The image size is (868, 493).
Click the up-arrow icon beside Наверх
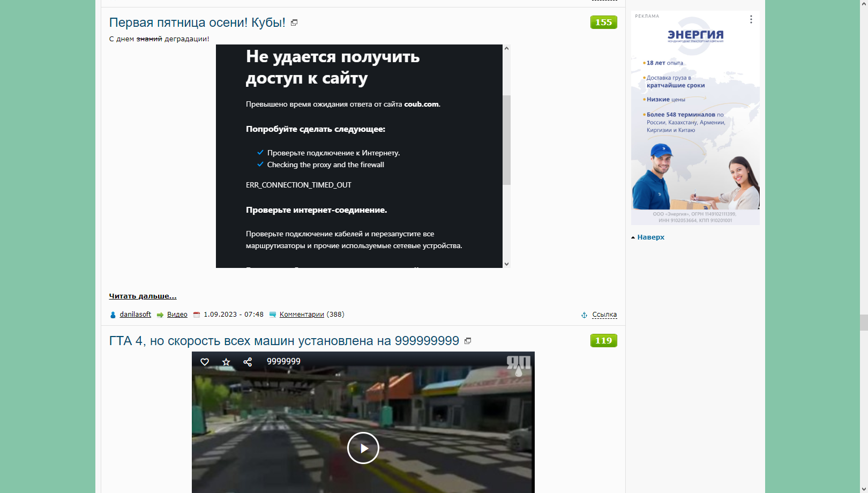click(633, 237)
